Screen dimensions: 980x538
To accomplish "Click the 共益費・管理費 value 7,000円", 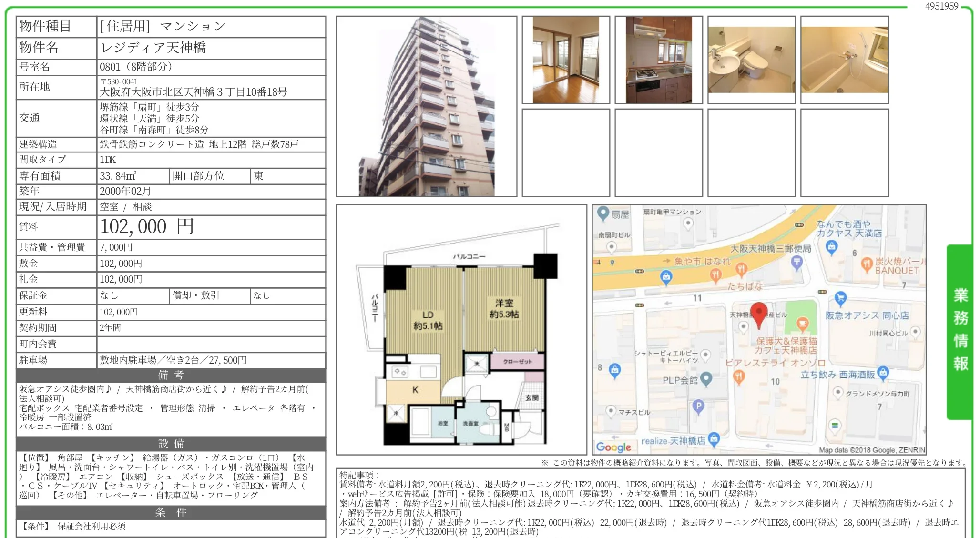I will point(116,247).
